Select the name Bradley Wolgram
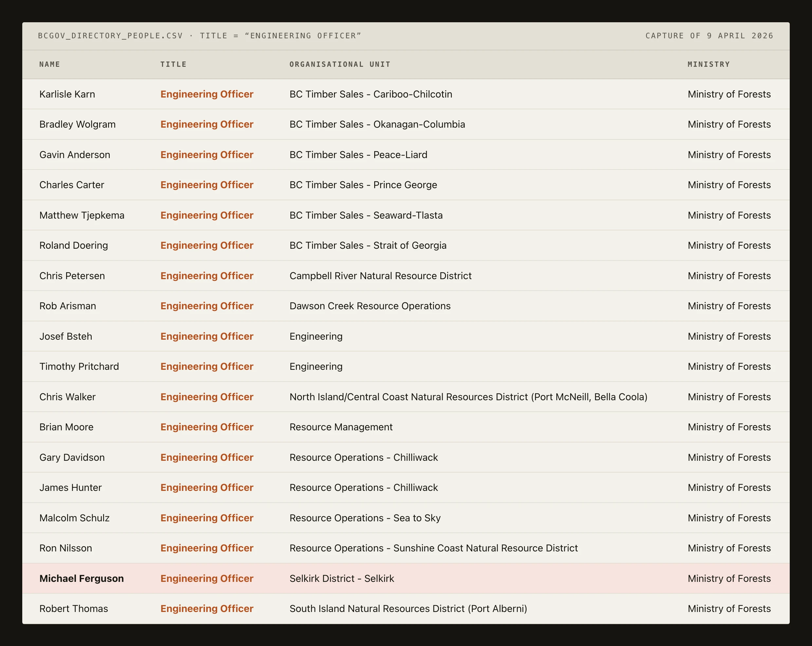 point(77,124)
